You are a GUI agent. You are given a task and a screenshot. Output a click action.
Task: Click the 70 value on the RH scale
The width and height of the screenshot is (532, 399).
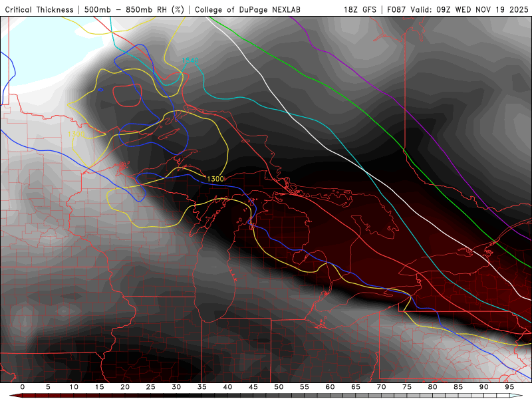(x=381, y=387)
